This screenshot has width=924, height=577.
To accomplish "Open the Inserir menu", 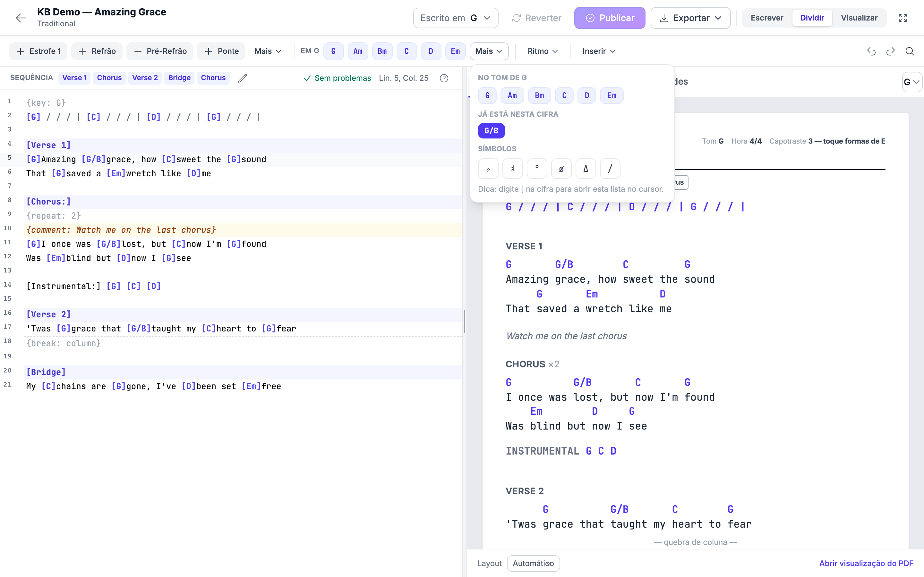I will click(x=599, y=51).
